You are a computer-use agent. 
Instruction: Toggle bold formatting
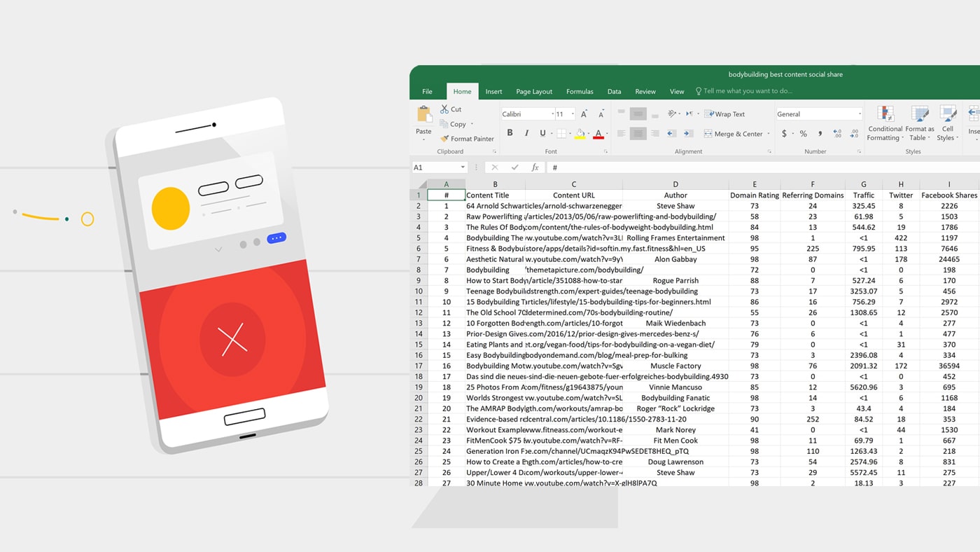click(510, 133)
